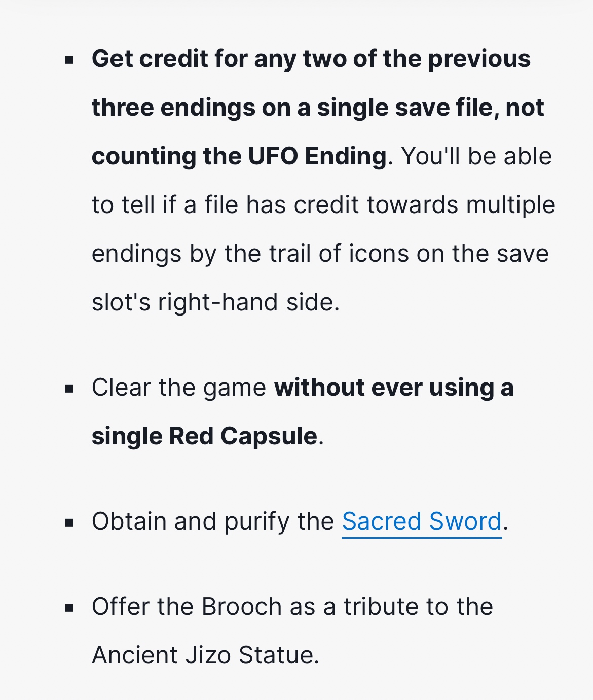The height and width of the screenshot is (700, 593).
Task: Tap the words "slot's right-hand side."
Action: (215, 302)
